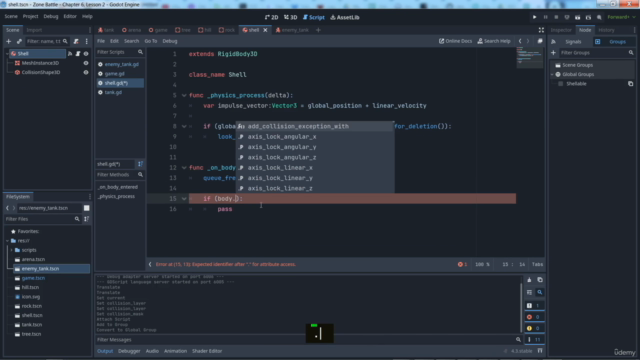Open the tank.gd script

113,92
